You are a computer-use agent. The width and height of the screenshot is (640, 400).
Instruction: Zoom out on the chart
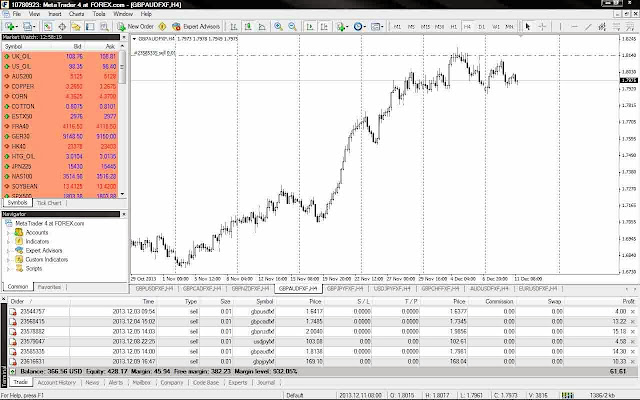click(292, 27)
